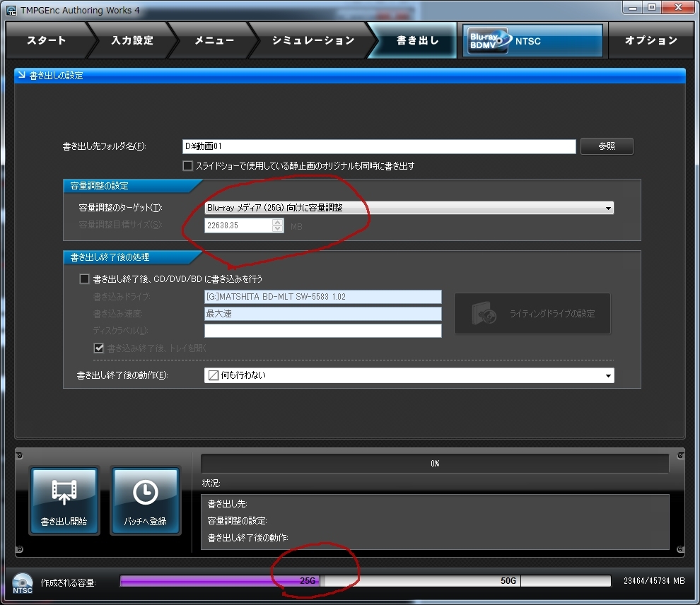Image resolution: width=700 pixels, height=605 pixels.
Task: Click the 作成される容量 label
Action: 68,582
